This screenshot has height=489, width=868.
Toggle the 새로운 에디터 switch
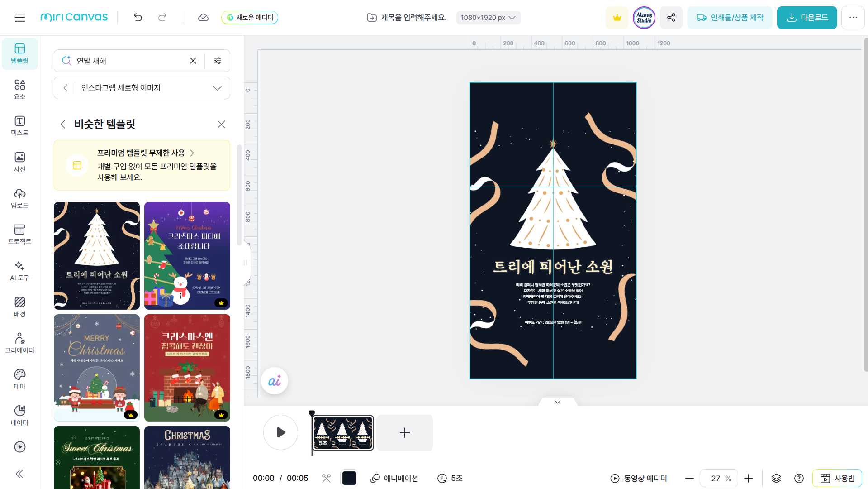click(250, 18)
